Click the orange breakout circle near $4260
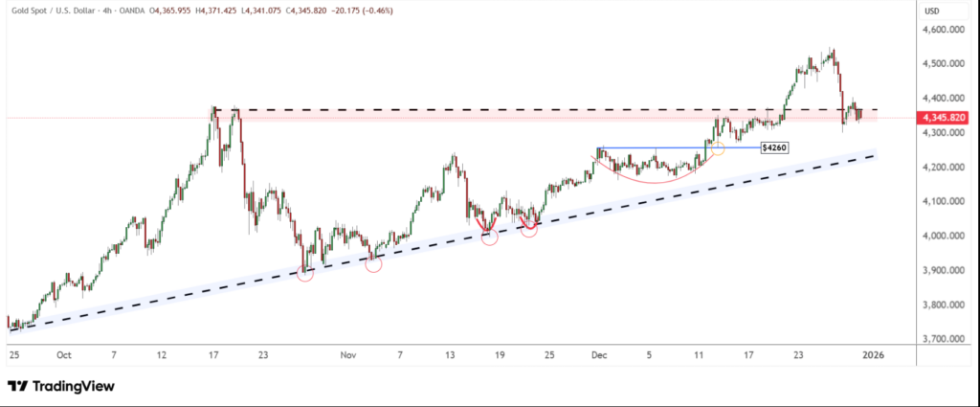 (717, 148)
